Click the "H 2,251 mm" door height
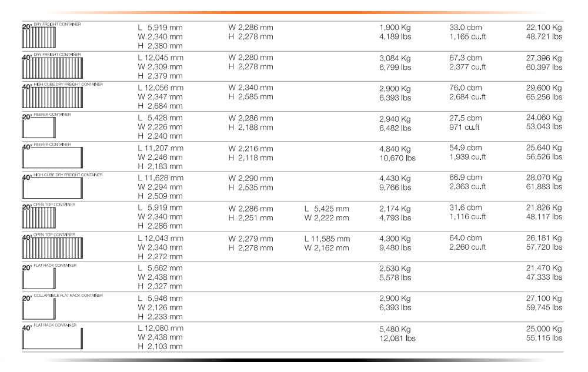Image resolution: width=588 pixels, height=372 pixels. pos(251,218)
